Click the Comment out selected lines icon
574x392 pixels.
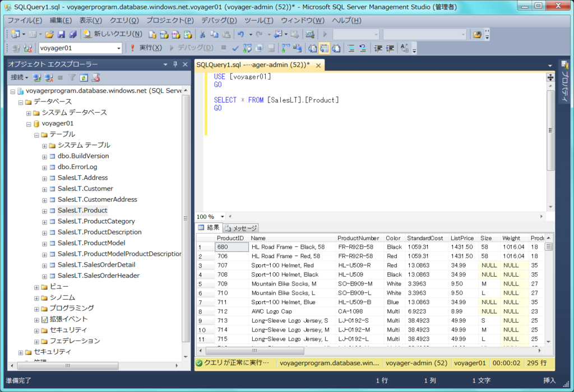point(351,48)
